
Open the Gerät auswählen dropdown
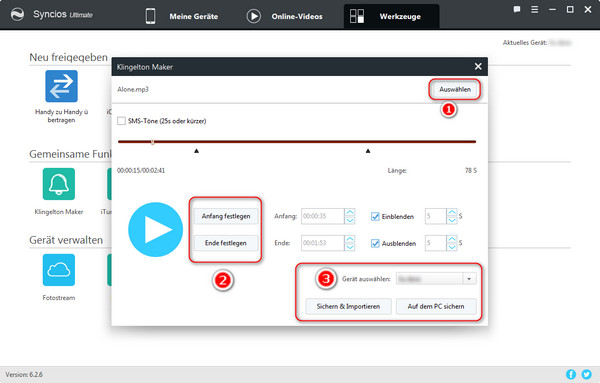click(x=469, y=279)
